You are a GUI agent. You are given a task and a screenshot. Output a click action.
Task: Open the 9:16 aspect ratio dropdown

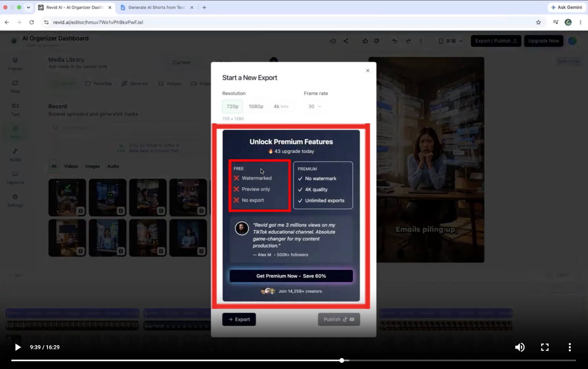point(451,41)
